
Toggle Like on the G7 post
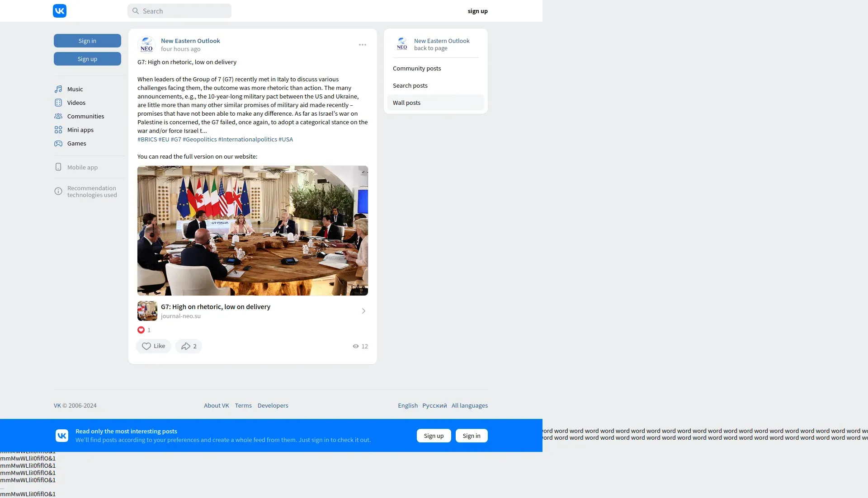pos(153,346)
